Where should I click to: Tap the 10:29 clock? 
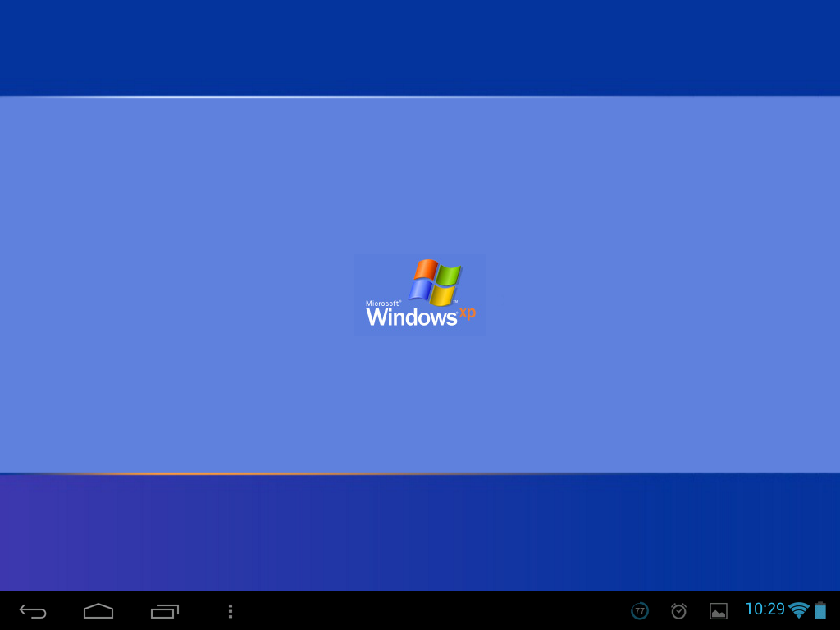pos(765,609)
